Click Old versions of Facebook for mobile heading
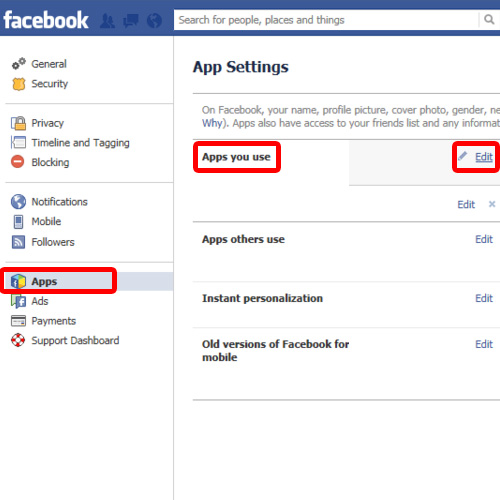The image size is (500, 500). pos(275,351)
